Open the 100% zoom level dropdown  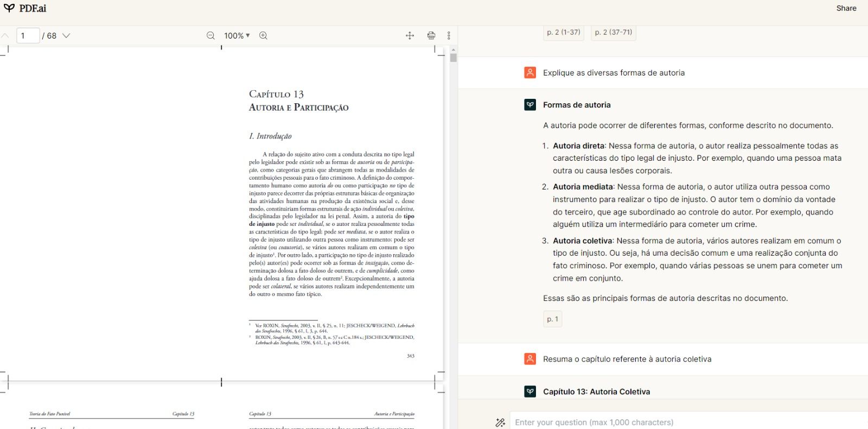pyautogui.click(x=237, y=36)
